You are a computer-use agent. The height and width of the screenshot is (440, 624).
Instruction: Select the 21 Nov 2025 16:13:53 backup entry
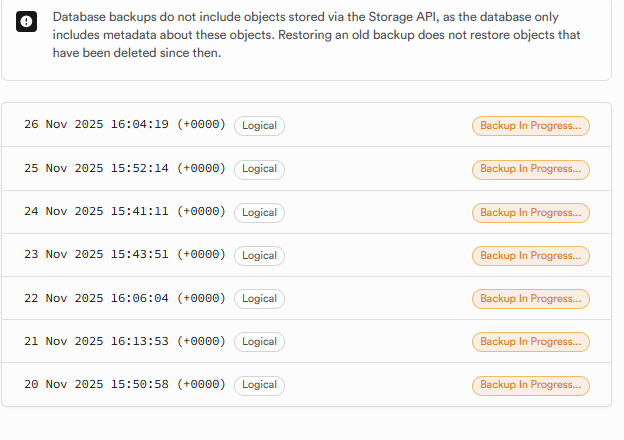[x=125, y=341]
